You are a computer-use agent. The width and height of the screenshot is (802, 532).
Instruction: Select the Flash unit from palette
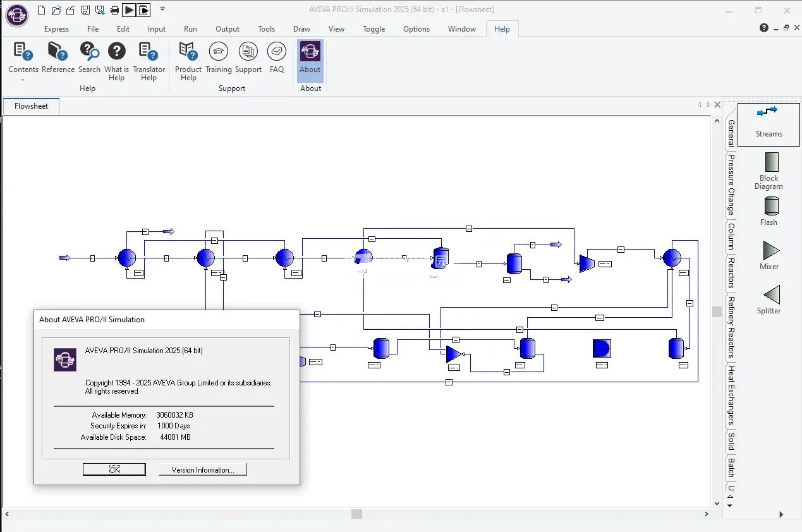coord(769,211)
